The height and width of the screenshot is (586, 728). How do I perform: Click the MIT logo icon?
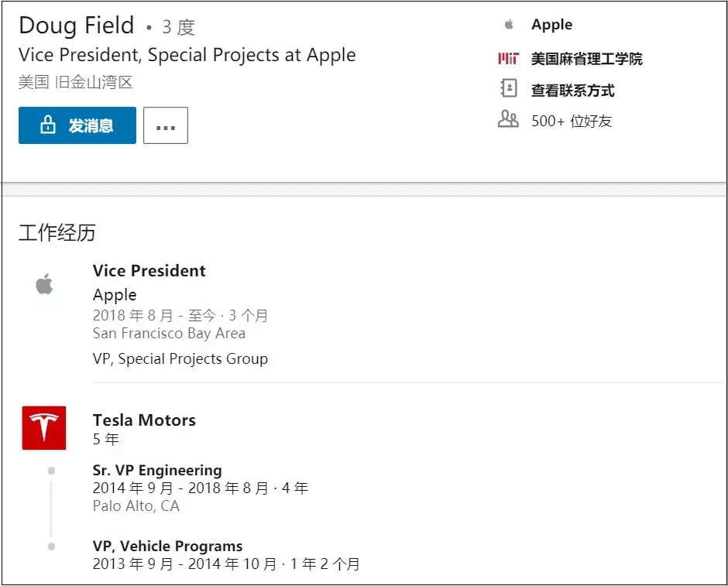click(x=508, y=59)
